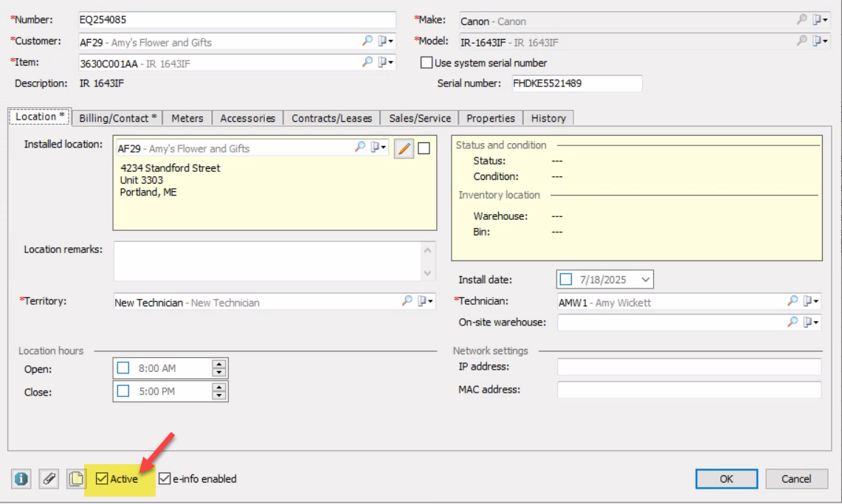
Task: Click the notes page icon beside Active
Action: (76, 479)
